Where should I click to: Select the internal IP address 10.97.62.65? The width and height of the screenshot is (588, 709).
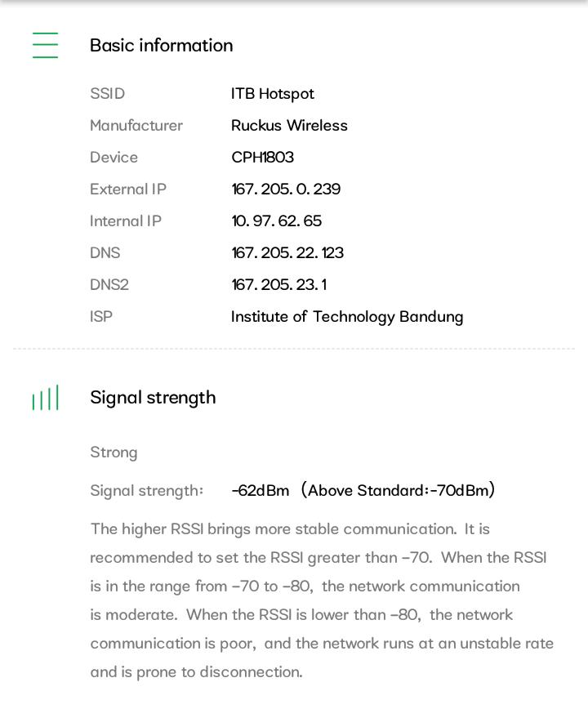(x=276, y=221)
